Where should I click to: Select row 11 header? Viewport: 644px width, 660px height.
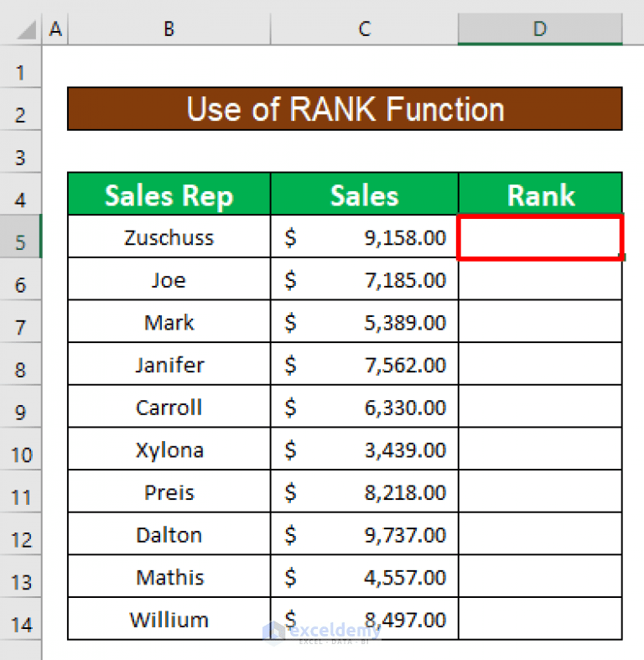(x=21, y=491)
